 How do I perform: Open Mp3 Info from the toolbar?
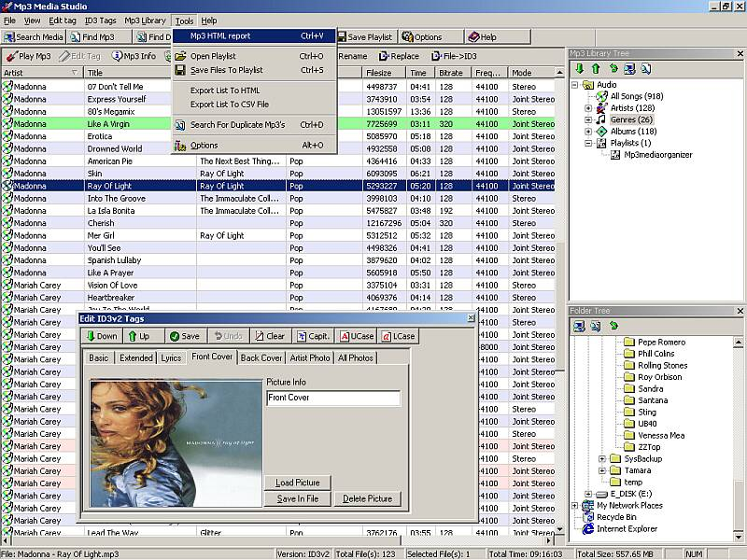tap(134, 56)
